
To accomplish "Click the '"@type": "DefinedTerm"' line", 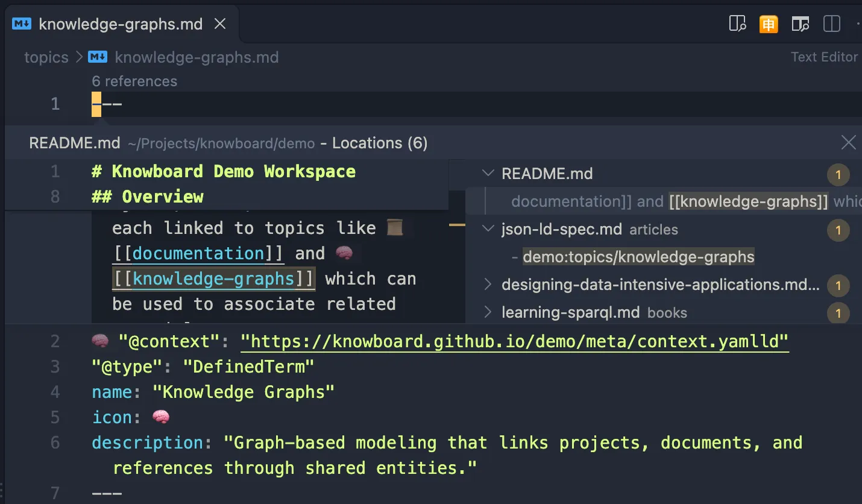I will pos(203,367).
